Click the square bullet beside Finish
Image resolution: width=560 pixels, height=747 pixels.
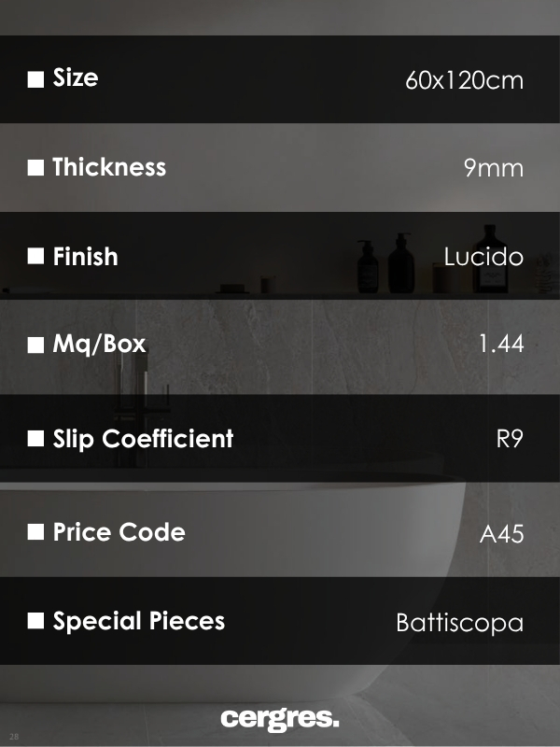click(x=35, y=257)
